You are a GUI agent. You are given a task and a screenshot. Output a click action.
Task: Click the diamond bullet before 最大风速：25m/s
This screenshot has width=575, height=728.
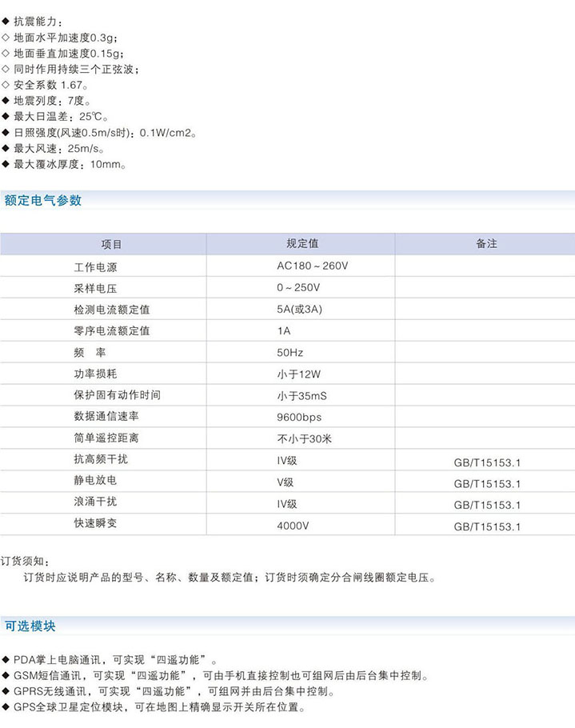(x=6, y=149)
